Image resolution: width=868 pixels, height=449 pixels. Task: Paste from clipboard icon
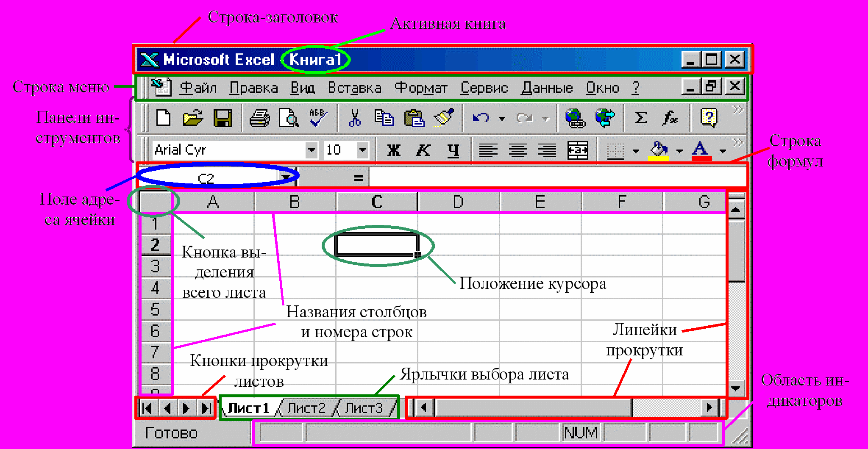[414, 118]
